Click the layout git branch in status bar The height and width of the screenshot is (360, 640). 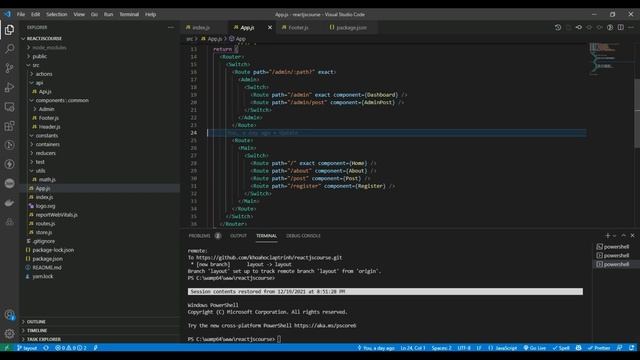pos(27,348)
